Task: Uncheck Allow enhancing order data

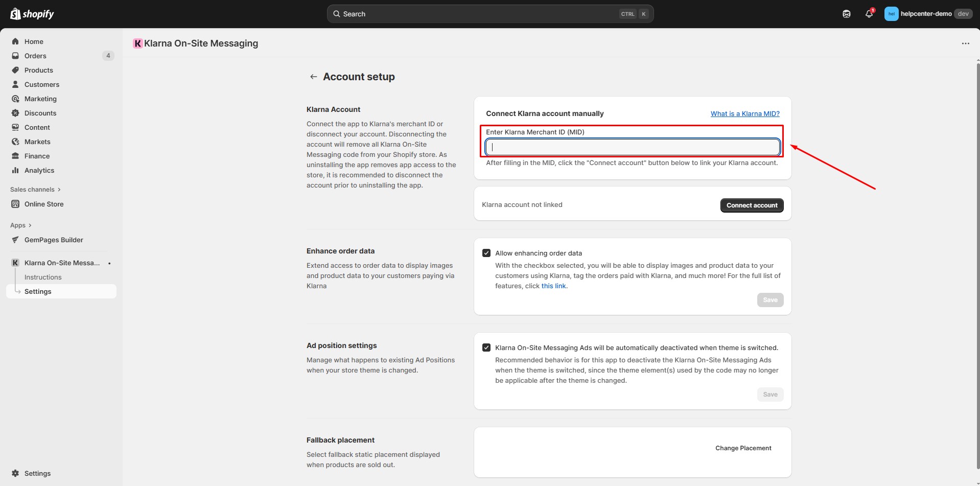Action: (x=486, y=252)
